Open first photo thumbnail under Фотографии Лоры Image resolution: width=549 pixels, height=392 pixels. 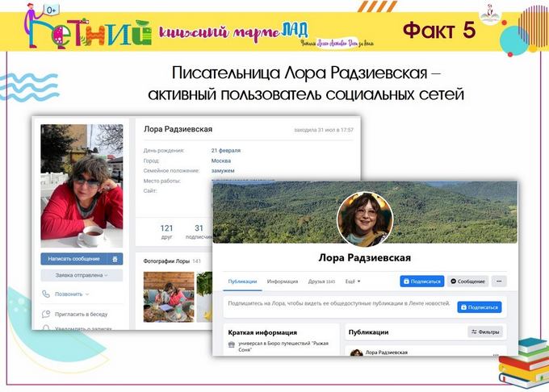(169, 297)
